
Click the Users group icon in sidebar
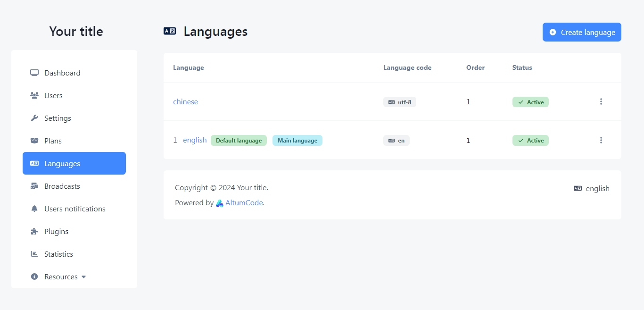pyautogui.click(x=34, y=95)
